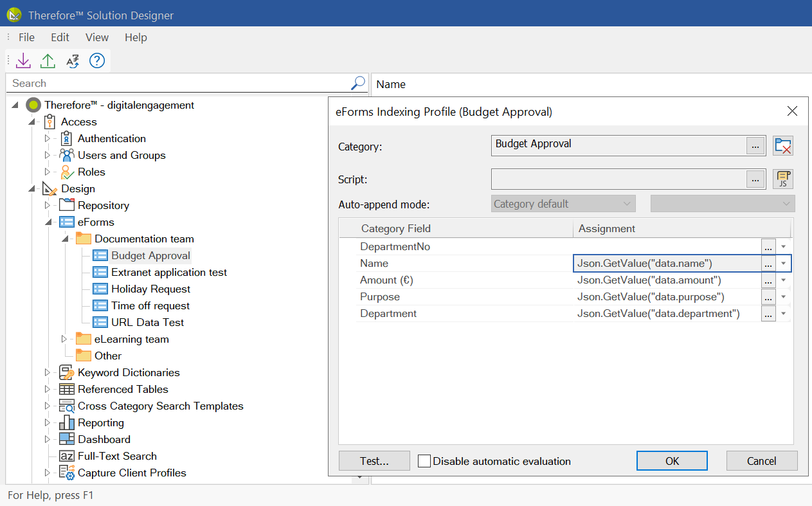The height and width of the screenshot is (506, 812).
Task: Click the Full-Text Search node
Action: pyautogui.click(x=117, y=456)
